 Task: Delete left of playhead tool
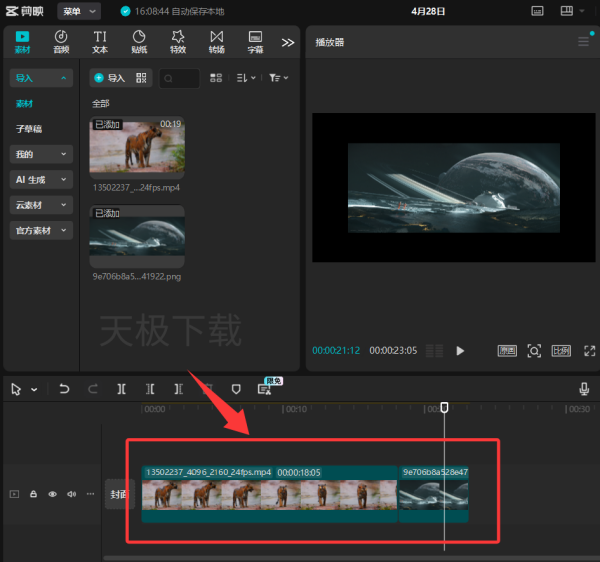click(150, 389)
